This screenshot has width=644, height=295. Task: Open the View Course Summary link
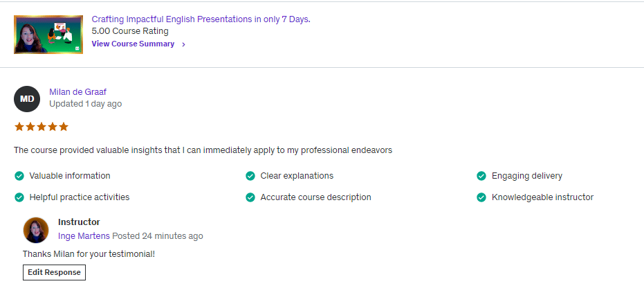(133, 44)
